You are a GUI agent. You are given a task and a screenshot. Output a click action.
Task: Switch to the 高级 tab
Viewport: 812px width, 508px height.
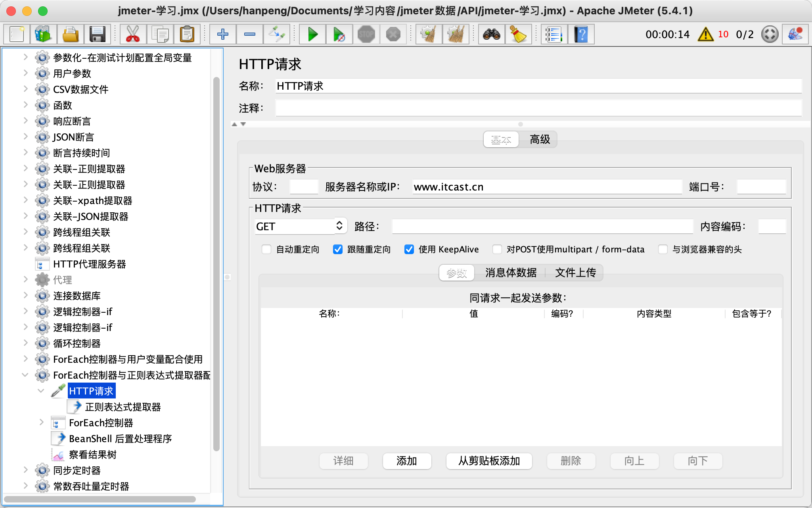pos(540,139)
